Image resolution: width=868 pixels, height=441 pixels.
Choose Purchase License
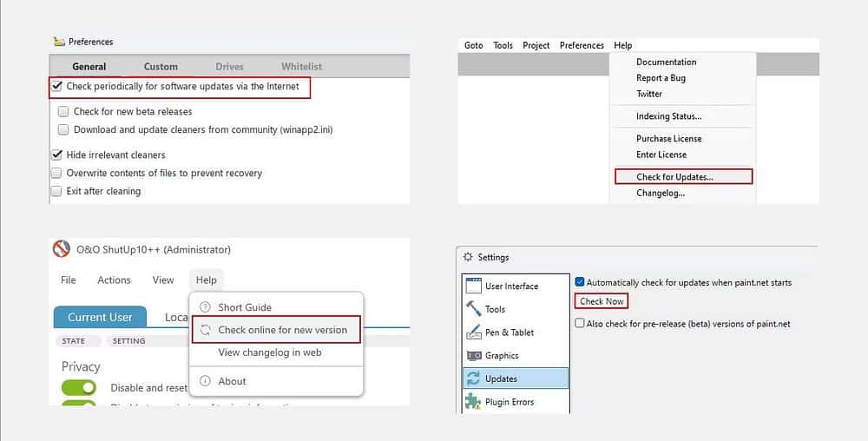coord(668,138)
